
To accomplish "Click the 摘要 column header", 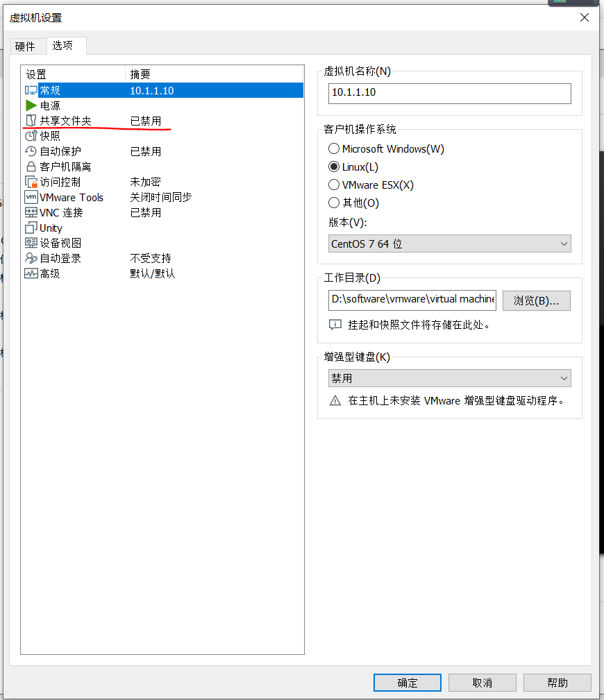I will (215, 74).
